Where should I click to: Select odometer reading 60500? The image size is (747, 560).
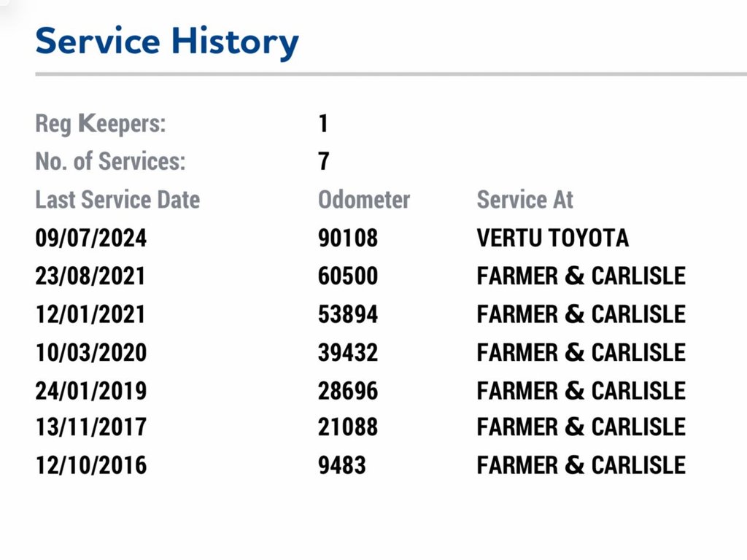pos(348,276)
